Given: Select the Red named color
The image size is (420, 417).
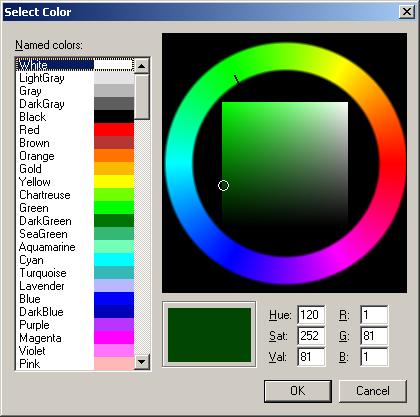Looking at the screenshot, I should (75, 130).
